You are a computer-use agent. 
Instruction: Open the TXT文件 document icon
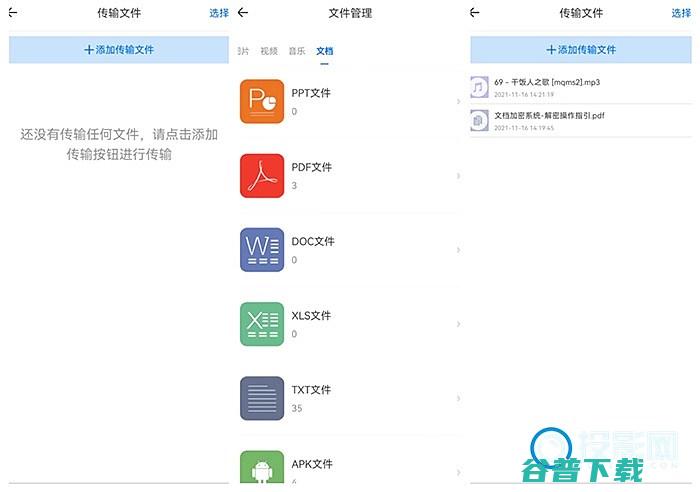[262, 398]
